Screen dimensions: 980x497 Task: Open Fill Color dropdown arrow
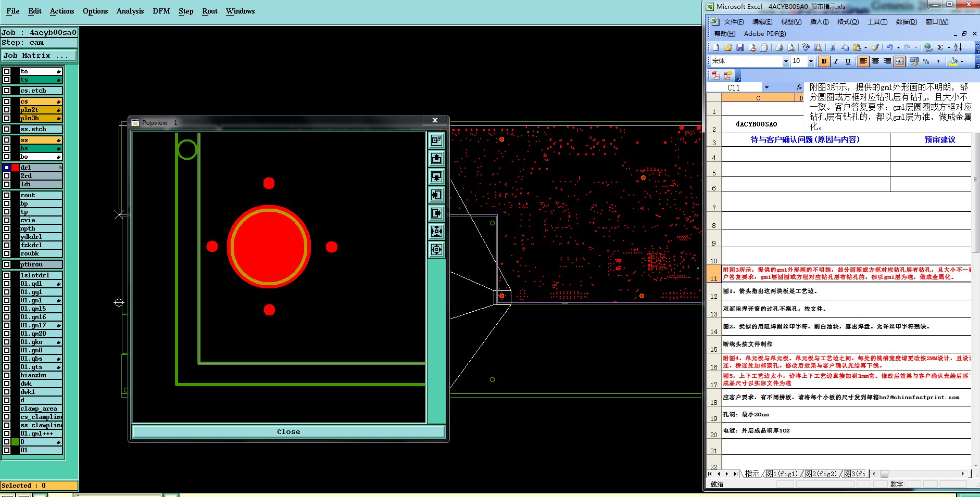point(962,61)
